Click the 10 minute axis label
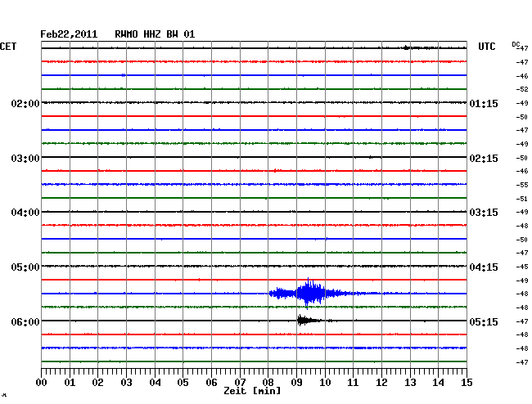 [x=325, y=382]
